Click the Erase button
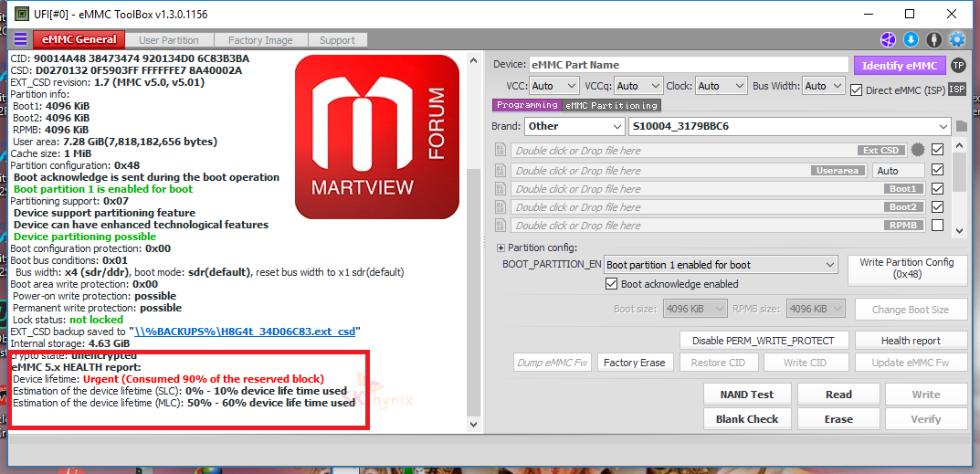 [x=838, y=419]
